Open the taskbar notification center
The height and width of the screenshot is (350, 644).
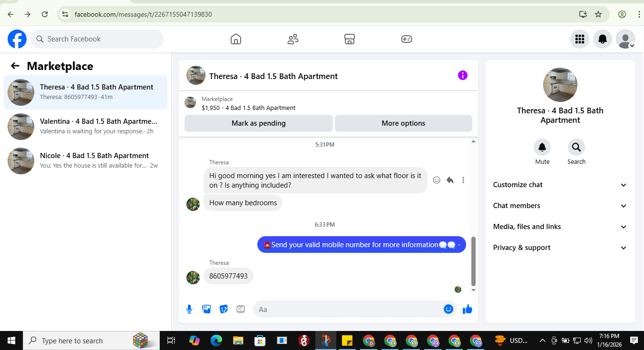click(634, 340)
